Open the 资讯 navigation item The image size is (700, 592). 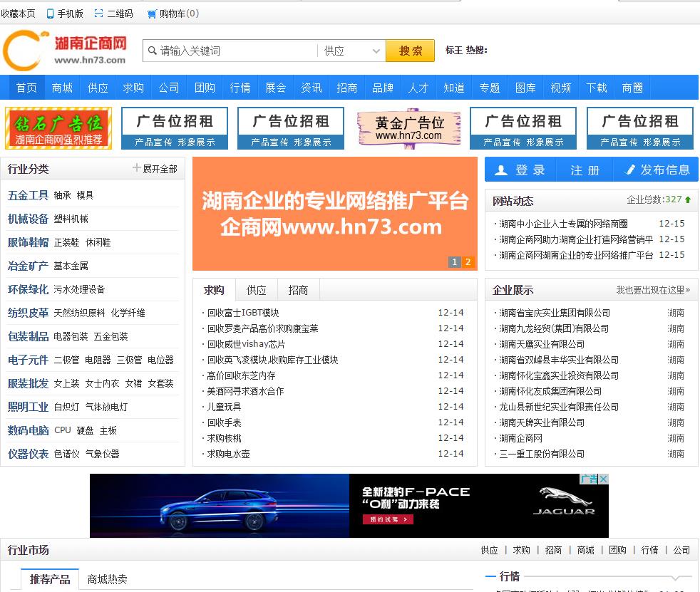pyautogui.click(x=312, y=88)
